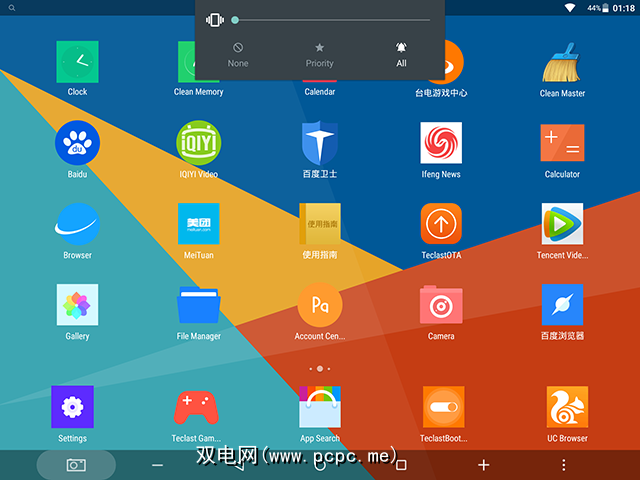Screen dimensions: 640x480
Task: Open three-dot menu in navigation bar
Action: pos(564,465)
